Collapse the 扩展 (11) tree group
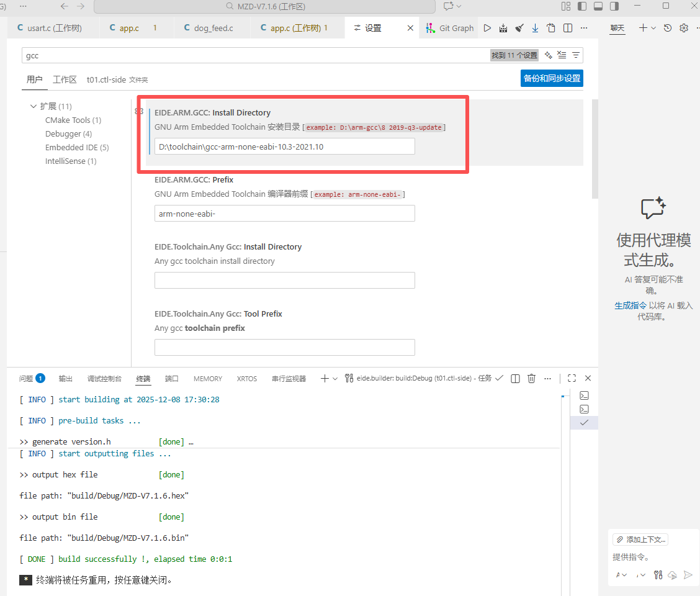The width and height of the screenshot is (700, 596). [33, 106]
